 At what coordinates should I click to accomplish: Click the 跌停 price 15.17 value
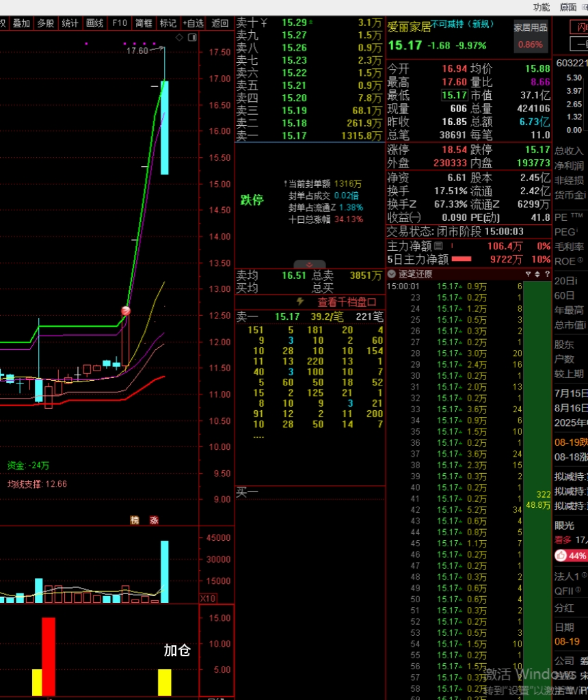[x=537, y=150]
